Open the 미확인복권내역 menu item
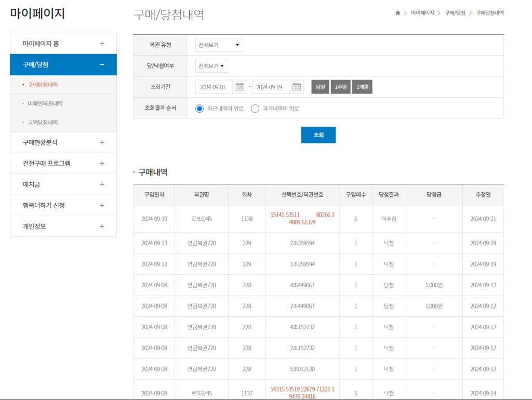Screen dimensions: 532x400 [45, 103]
